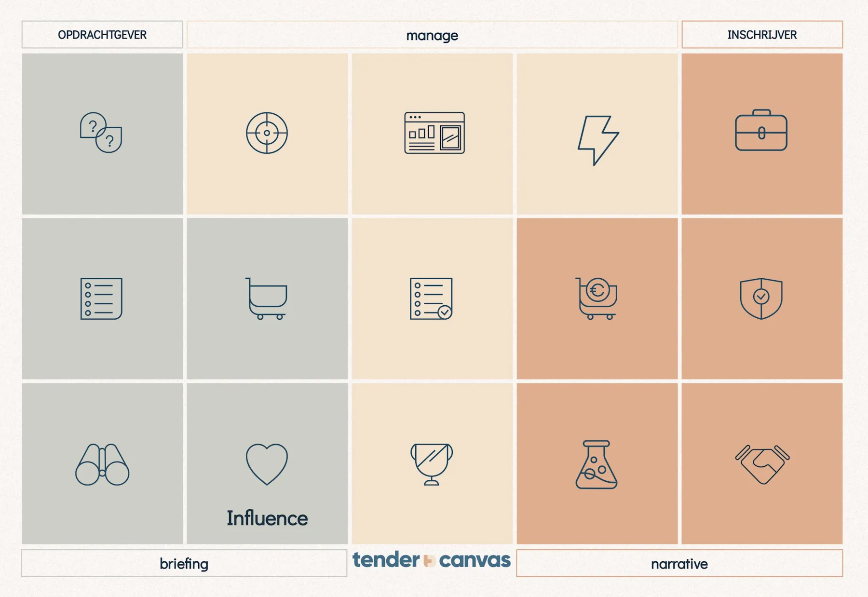Click the INSCHRIJVER header label
Screen dimensions: 868x597
[762, 35]
